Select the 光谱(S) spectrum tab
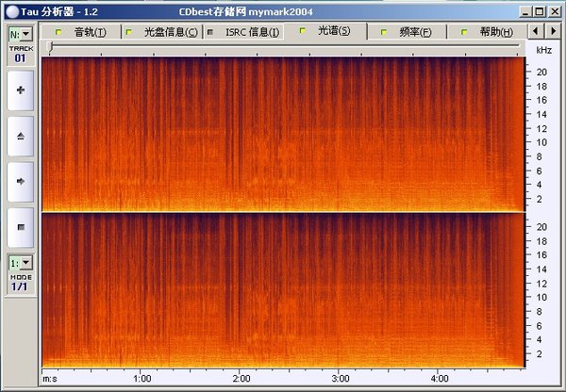This screenshot has height=392, width=566. click(325, 31)
